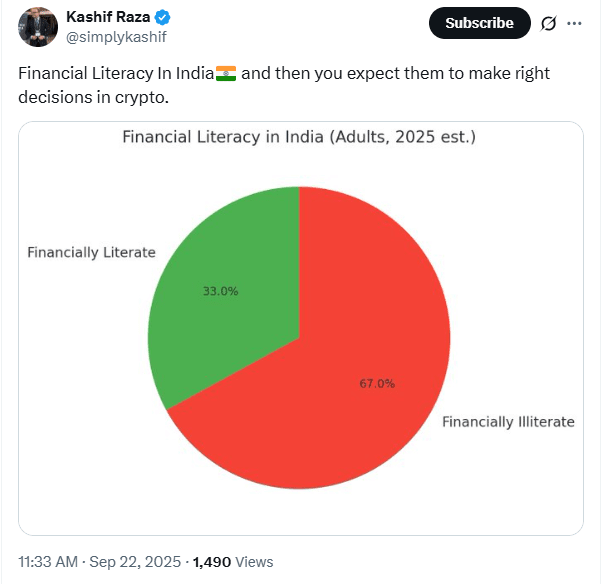Click the Financially Literate chart label
Image resolution: width=606 pixels, height=584 pixels.
tap(92, 252)
